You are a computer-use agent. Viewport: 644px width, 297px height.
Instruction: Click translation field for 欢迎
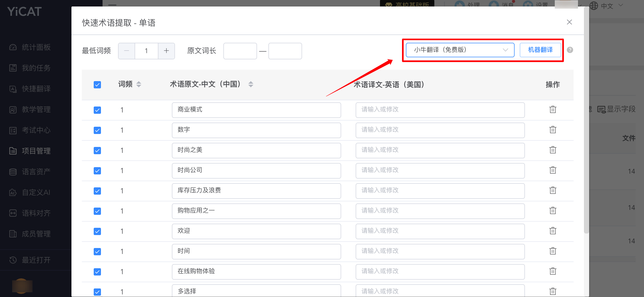440,231
